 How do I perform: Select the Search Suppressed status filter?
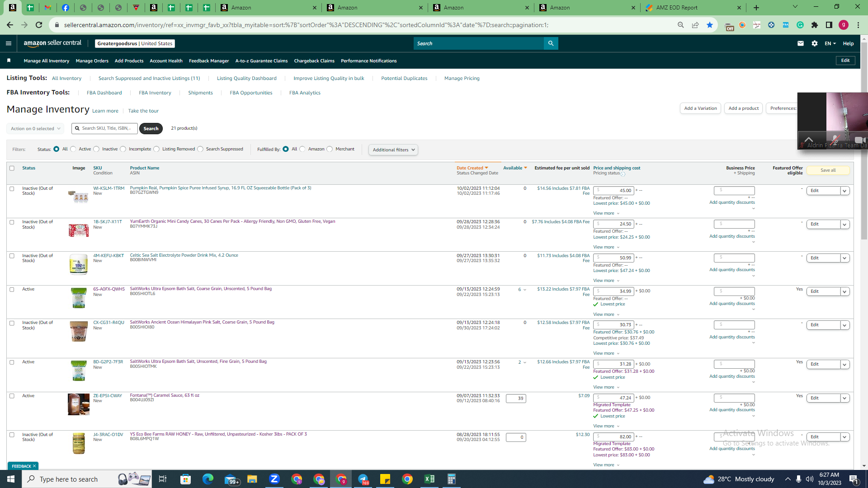[200, 149]
